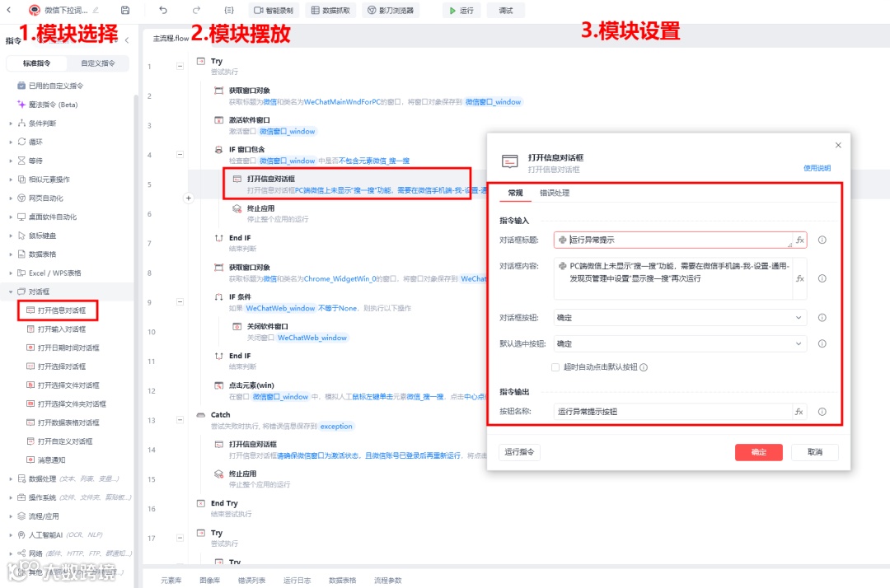The height and width of the screenshot is (588, 890).
Task: Click the plus button to add a step
Action: click(189, 198)
